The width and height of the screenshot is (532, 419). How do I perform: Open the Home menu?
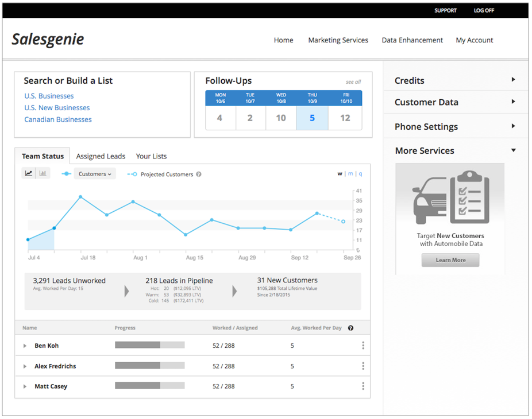click(x=284, y=40)
